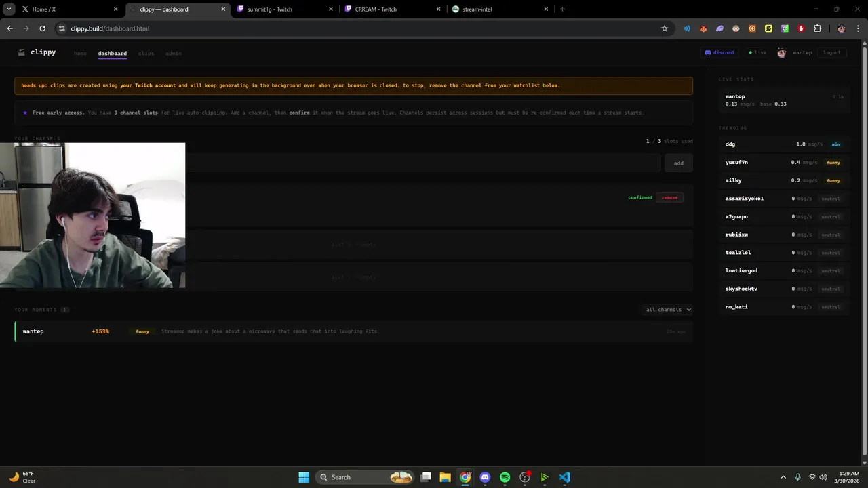This screenshot has height=488, width=868.
Task: Switch to the summit1g Twitch browser tab
Action: pyautogui.click(x=285, y=9)
